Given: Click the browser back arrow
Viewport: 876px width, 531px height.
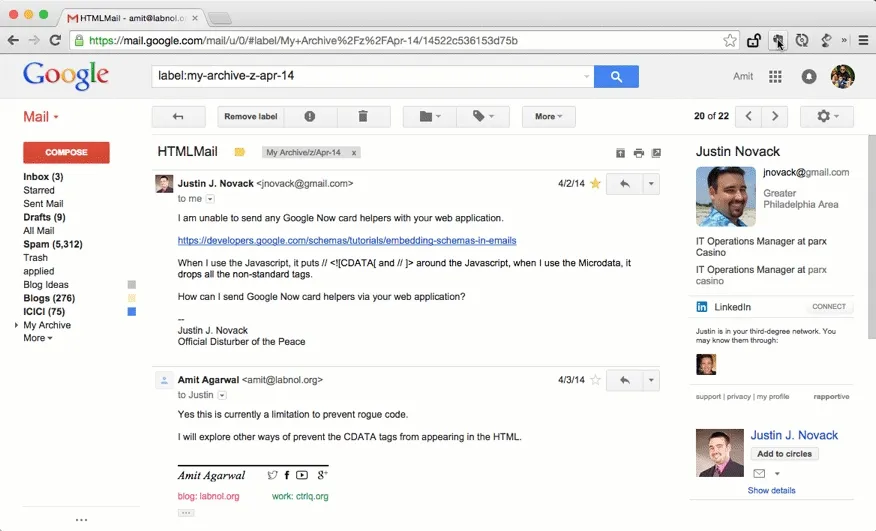Looking at the screenshot, I should click(x=13, y=40).
